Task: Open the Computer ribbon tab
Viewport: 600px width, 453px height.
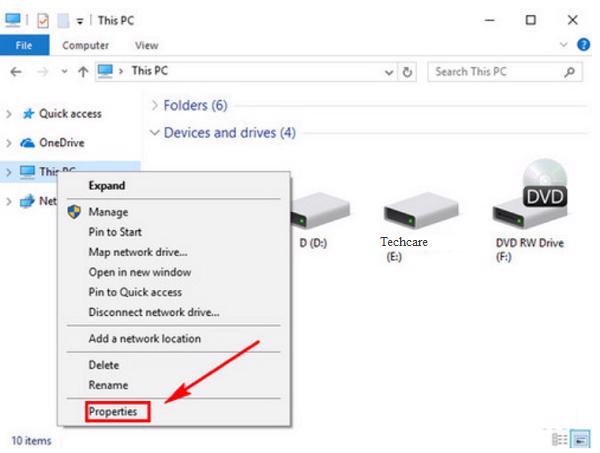Action: coord(86,45)
